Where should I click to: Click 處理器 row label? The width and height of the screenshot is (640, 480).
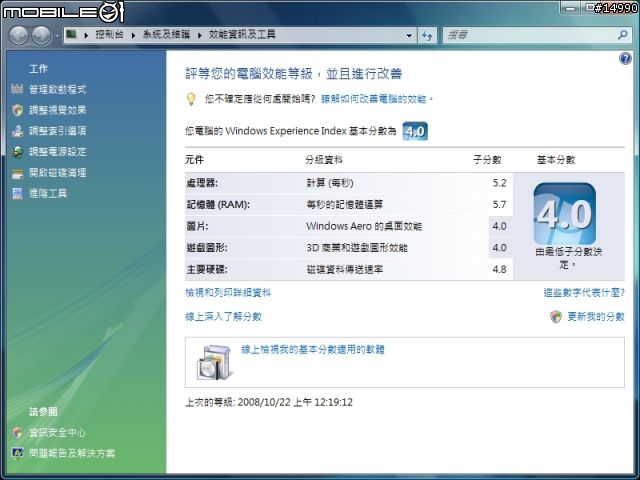202,183
